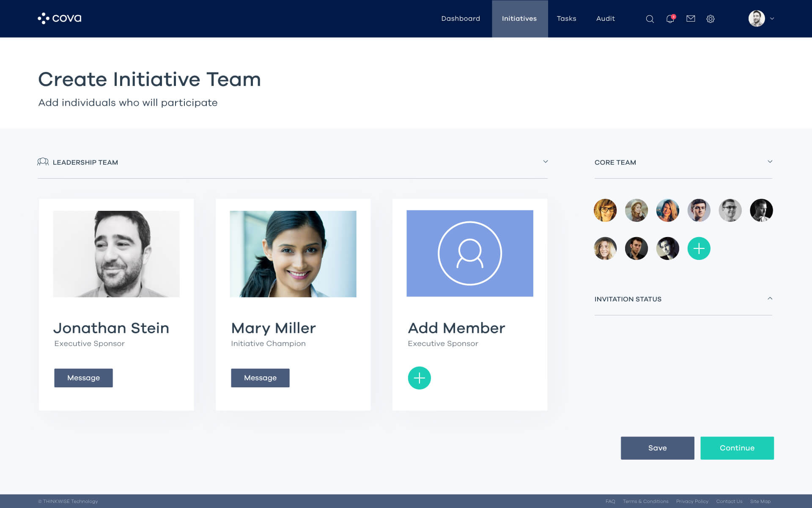Open the Privacy Policy link in footer
Viewport: 812px width, 508px height.
pos(692,501)
